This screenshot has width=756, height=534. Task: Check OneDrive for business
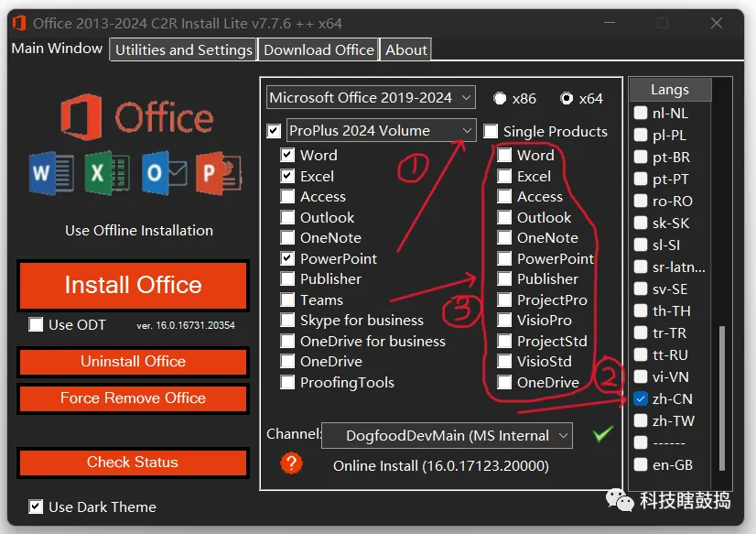point(287,341)
